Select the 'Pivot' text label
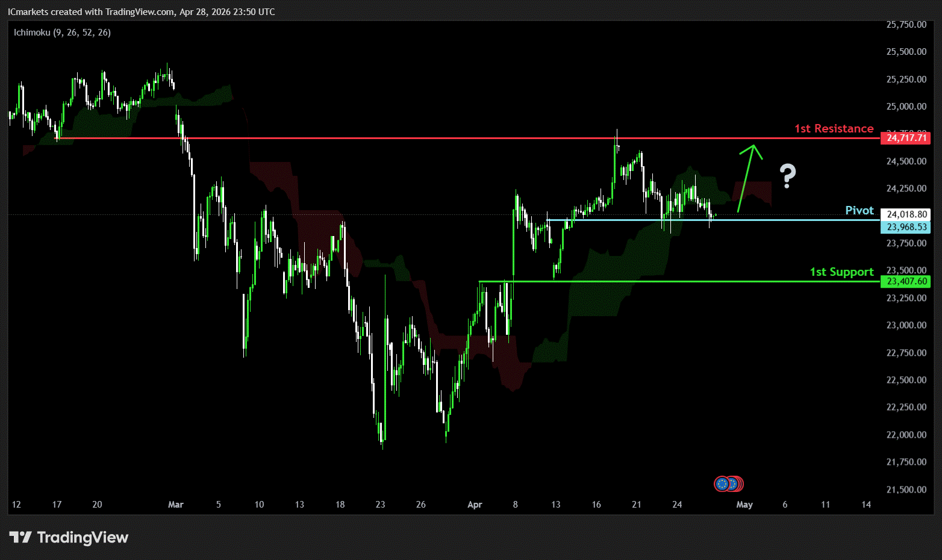 click(859, 210)
